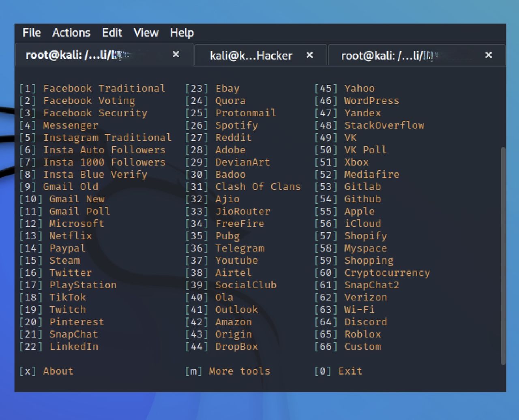The image size is (519, 420).
Task: Open the File menu
Action: point(32,32)
